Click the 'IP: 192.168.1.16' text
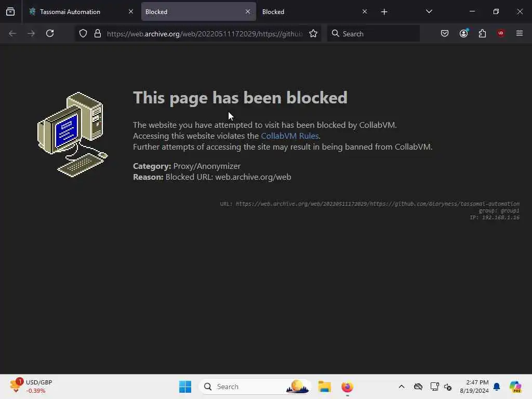 495,218
